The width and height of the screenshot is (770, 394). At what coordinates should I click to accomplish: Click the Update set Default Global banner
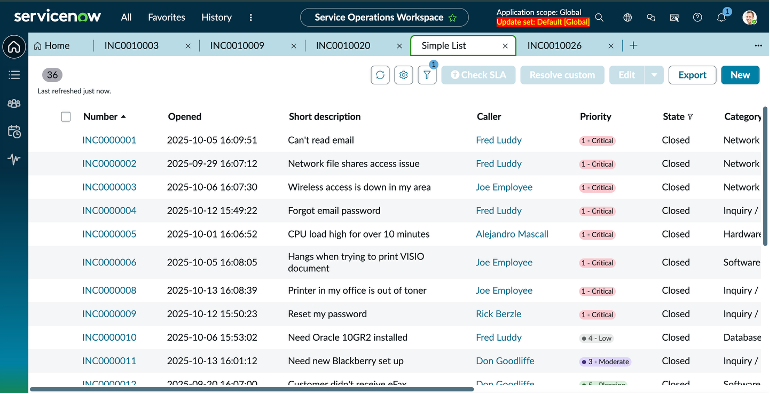(x=543, y=22)
